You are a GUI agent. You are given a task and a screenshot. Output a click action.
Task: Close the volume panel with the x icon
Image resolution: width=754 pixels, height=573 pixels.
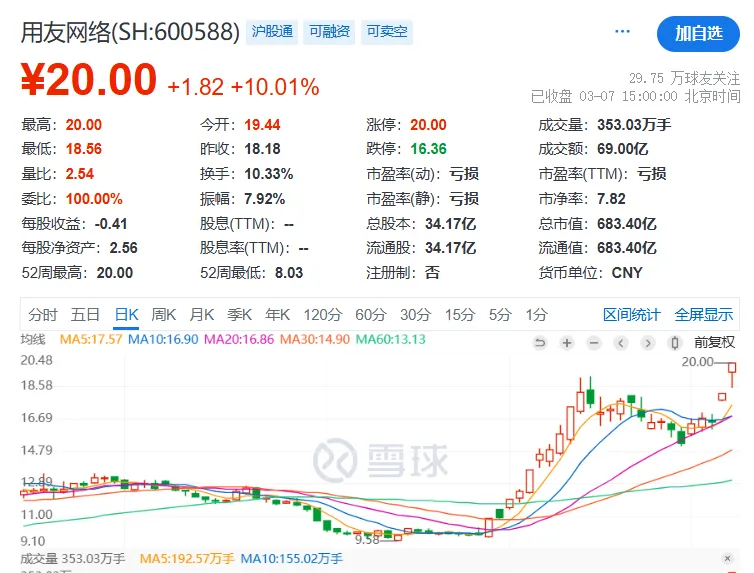pyautogui.click(x=728, y=558)
